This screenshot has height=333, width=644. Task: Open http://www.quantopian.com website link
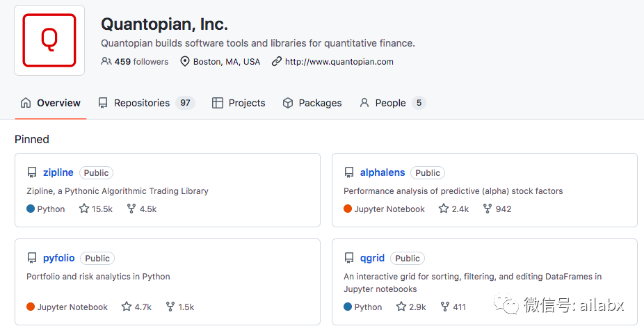[x=339, y=62]
